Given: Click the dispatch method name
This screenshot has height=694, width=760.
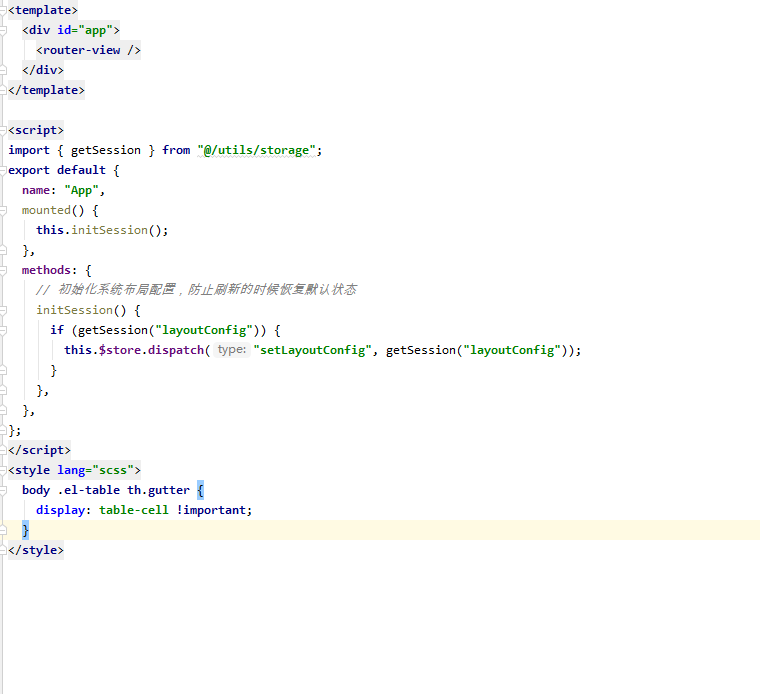Looking at the screenshot, I should point(176,350).
